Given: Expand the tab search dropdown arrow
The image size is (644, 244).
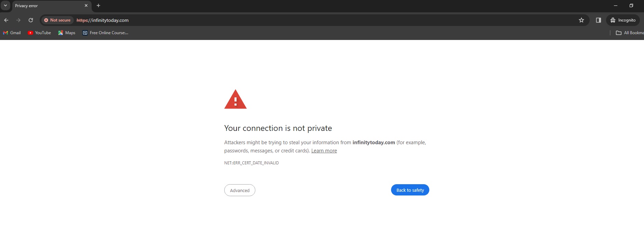Looking at the screenshot, I should [5, 5].
